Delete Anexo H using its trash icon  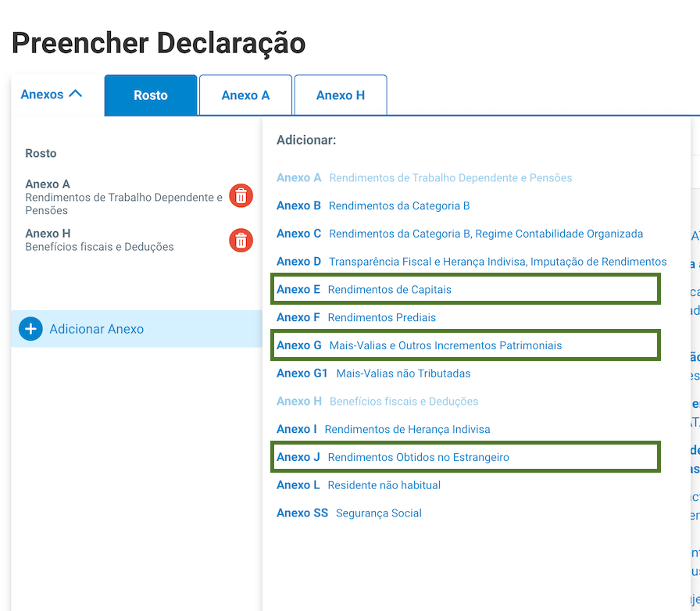[241, 240]
